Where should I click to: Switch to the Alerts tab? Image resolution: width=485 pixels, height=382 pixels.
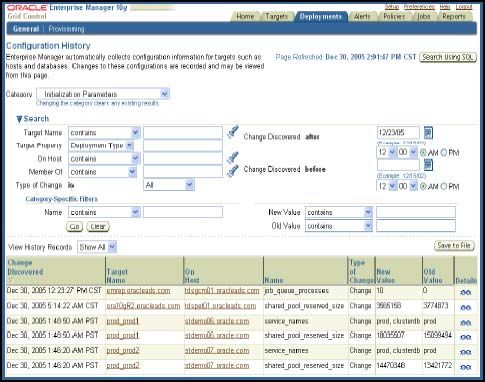pyautogui.click(x=362, y=16)
